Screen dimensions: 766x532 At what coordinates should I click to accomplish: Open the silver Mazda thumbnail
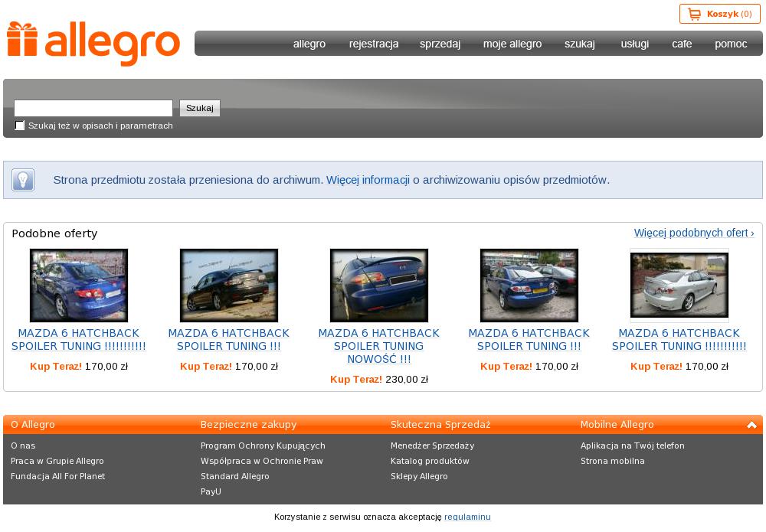pyautogui.click(x=679, y=286)
